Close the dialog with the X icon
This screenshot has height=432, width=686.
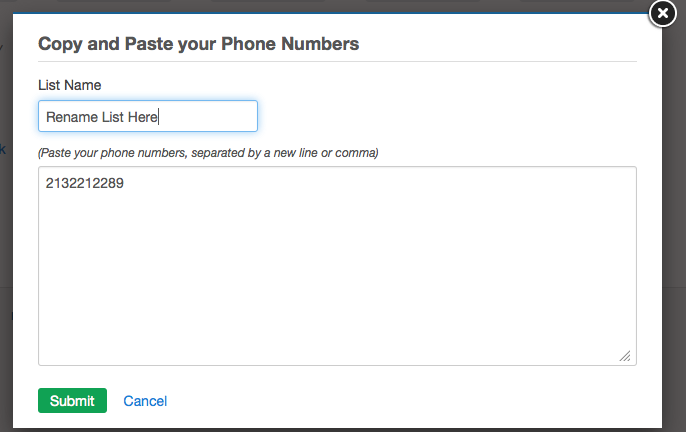pos(663,13)
